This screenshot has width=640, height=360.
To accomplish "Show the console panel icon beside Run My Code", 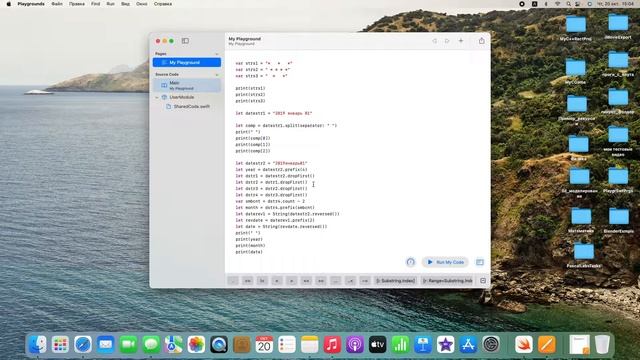I will [x=480, y=262].
